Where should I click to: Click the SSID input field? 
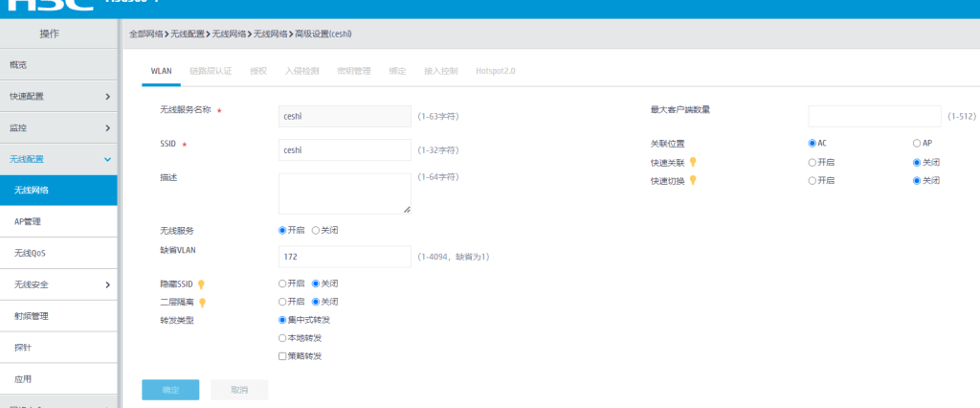pos(345,150)
